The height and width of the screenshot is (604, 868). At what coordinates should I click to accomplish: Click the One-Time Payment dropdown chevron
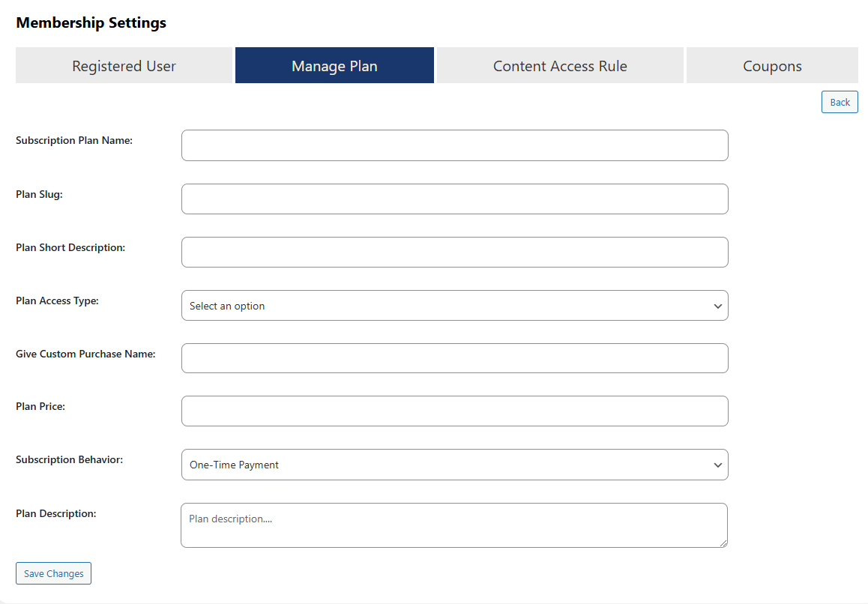pyautogui.click(x=717, y=465)
